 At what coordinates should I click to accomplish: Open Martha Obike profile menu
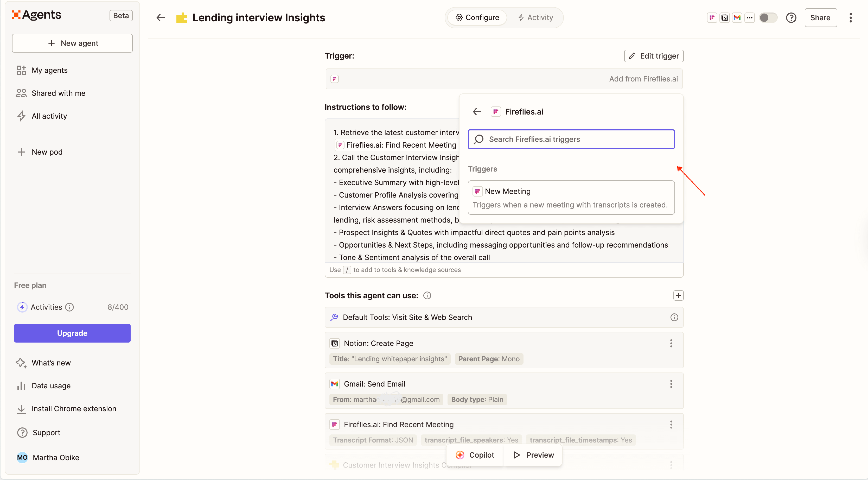[x=48, y=457]
